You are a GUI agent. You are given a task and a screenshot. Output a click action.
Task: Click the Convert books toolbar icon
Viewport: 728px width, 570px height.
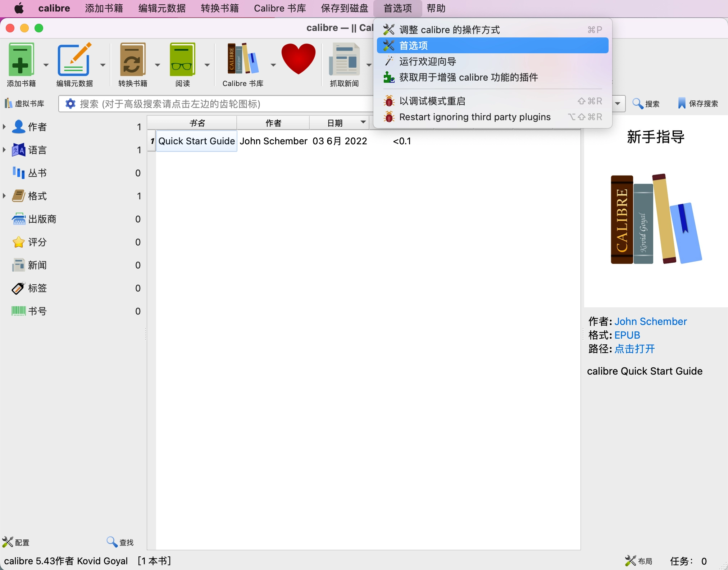[x=133, y=60]
